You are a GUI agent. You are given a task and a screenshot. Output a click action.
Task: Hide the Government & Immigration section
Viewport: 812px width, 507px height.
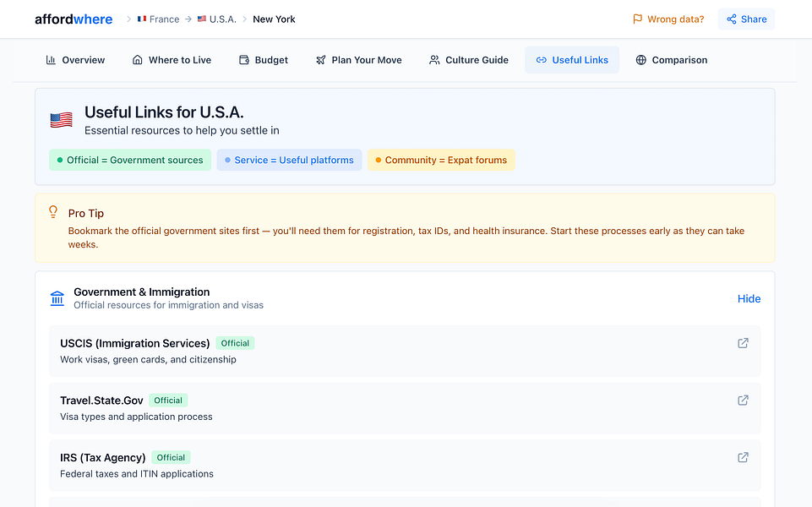(x=749, y=298)
